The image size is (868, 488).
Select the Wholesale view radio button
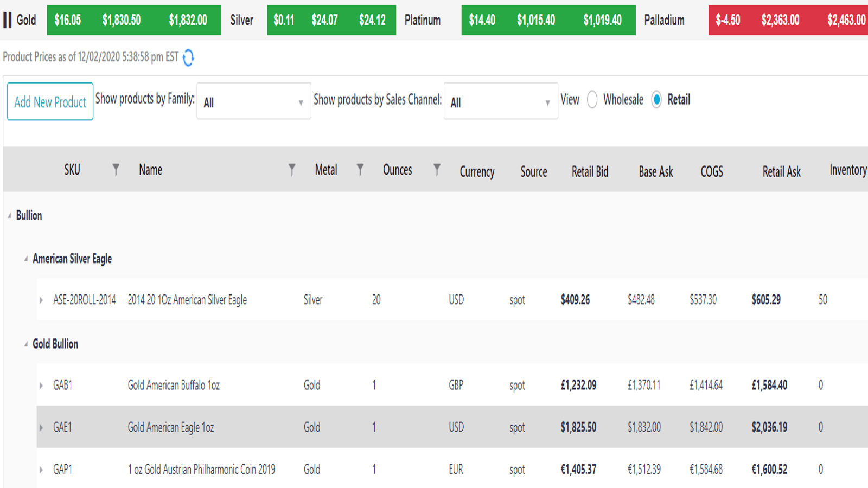coord(592,100)
